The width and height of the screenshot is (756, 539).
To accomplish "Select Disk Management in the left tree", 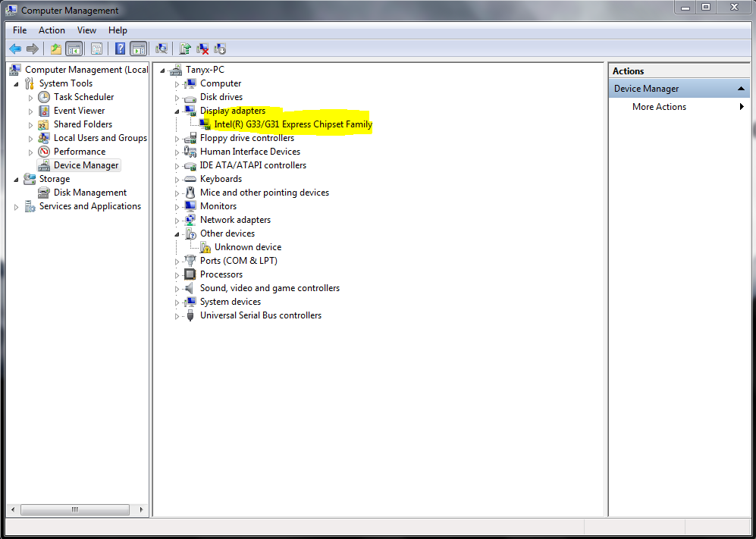I will (x=89, y=193).
